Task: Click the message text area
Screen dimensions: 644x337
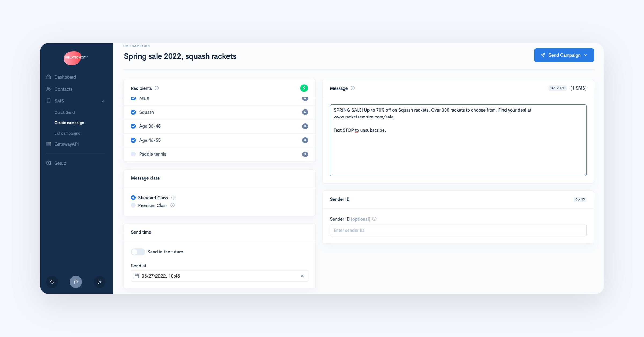Action: click(x=458, y=140)
